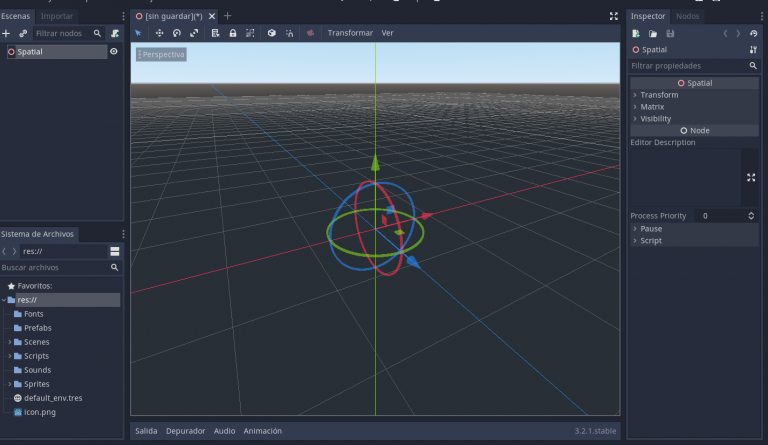Click the add new node plus icon
This screenshot has height=445, width=768.
(x=6, y=33)
